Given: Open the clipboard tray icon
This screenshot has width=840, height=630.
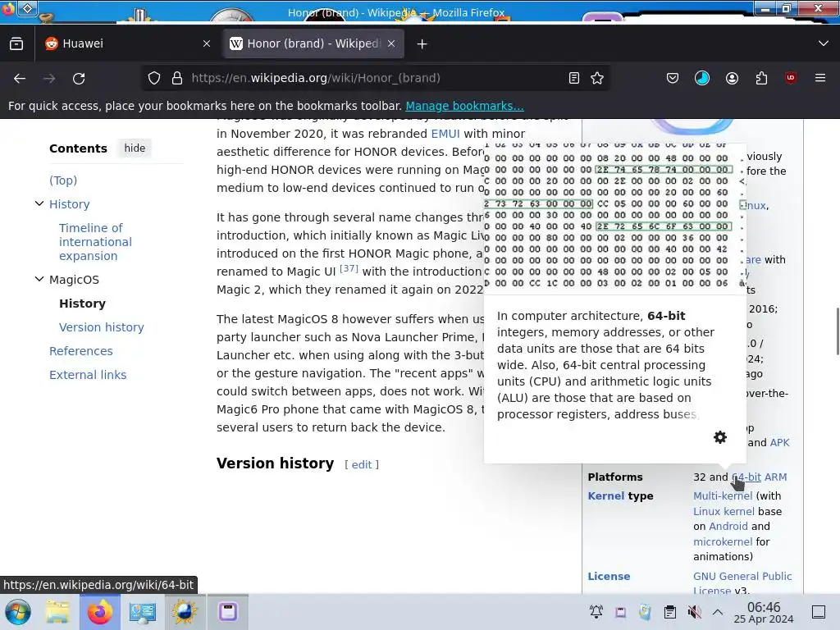Looking at the screenshot, I should [669, 612].
